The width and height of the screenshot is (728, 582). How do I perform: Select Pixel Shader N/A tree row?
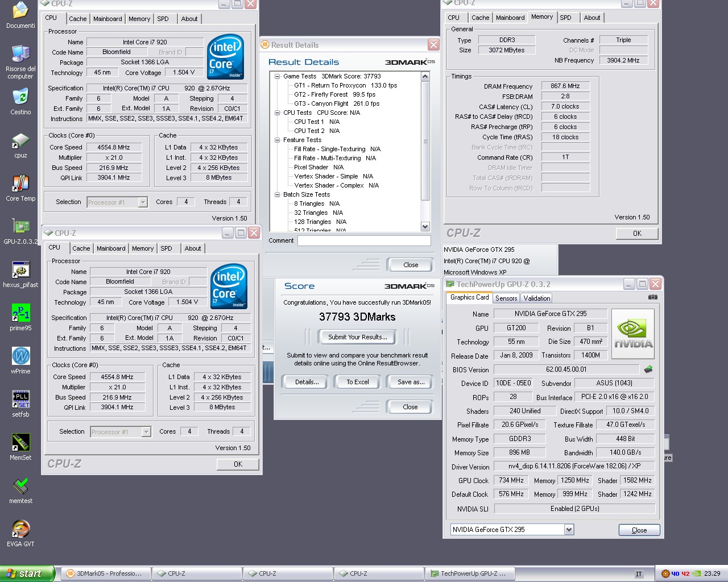pyautogui.click(x=318, y=167)
